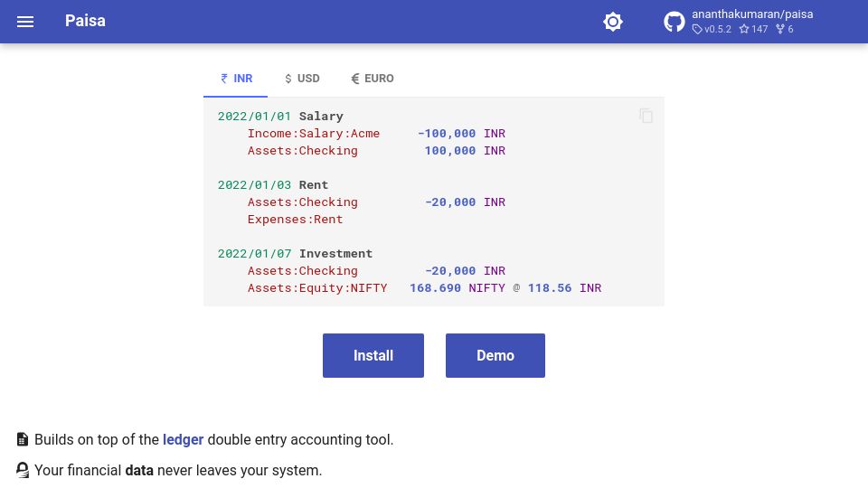Click the "Income:Salary:Acme" account text
The height and width of the screenshot is (488, 868).
(314, 134)
